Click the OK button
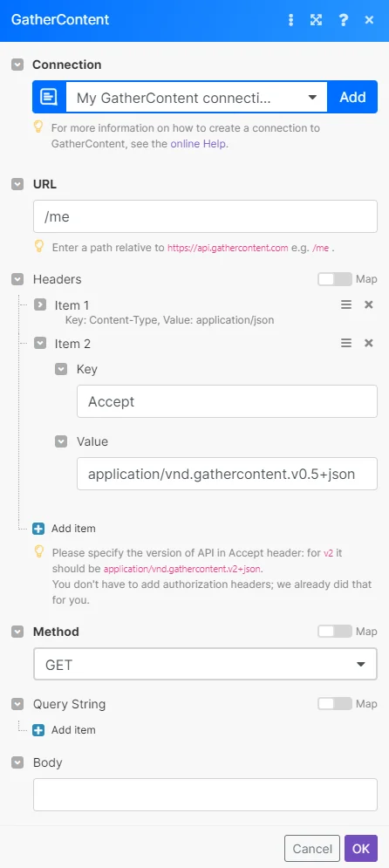 coord(361,849)
